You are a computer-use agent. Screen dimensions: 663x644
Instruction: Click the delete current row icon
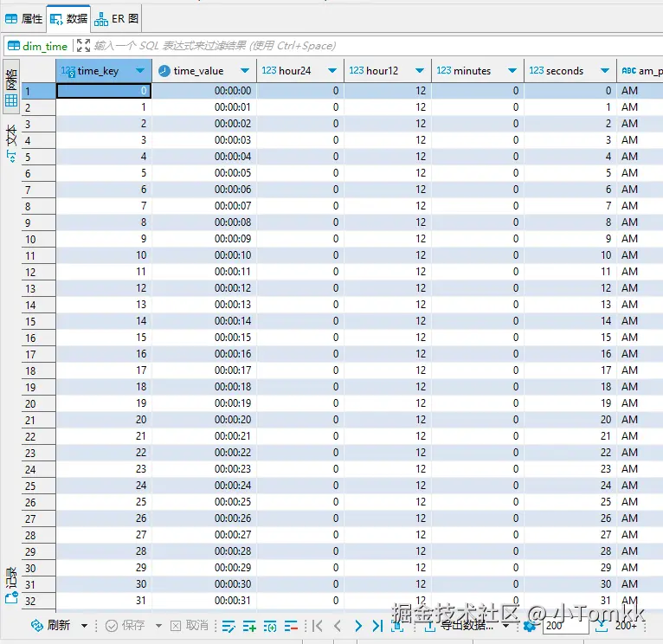coord(291,626)
